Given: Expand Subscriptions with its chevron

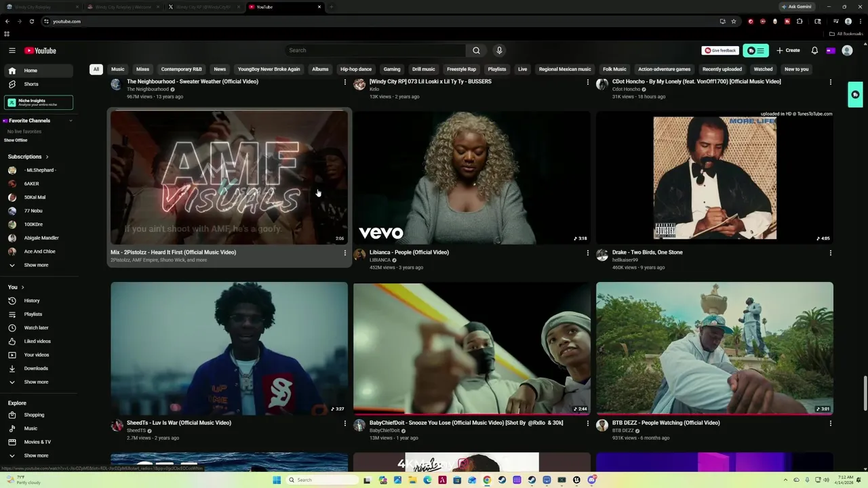Looking at the screenshot, I should [47, 157].
